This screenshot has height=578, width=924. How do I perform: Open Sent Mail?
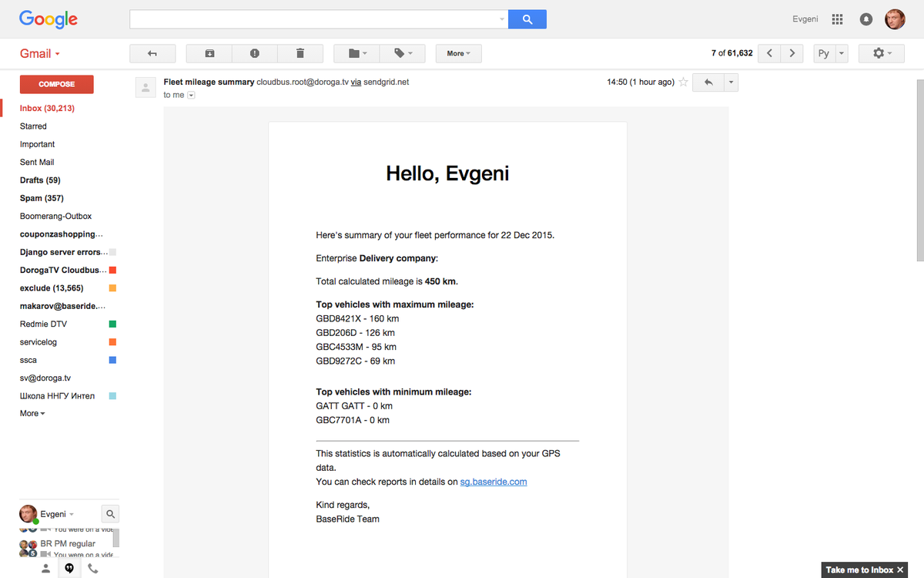pyautogui.click(x=37, y=162)
